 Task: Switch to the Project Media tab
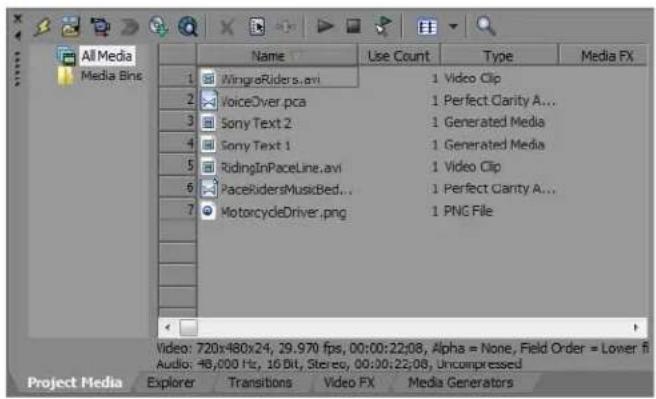[75, 382]
